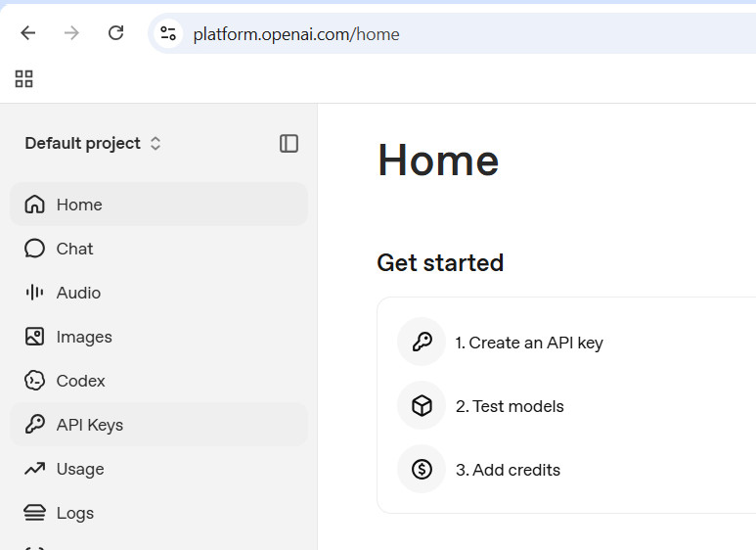The width and height of the screenshot is (756, 550).
Task: Open Usage from the sidebar
Action: (158, 469)
